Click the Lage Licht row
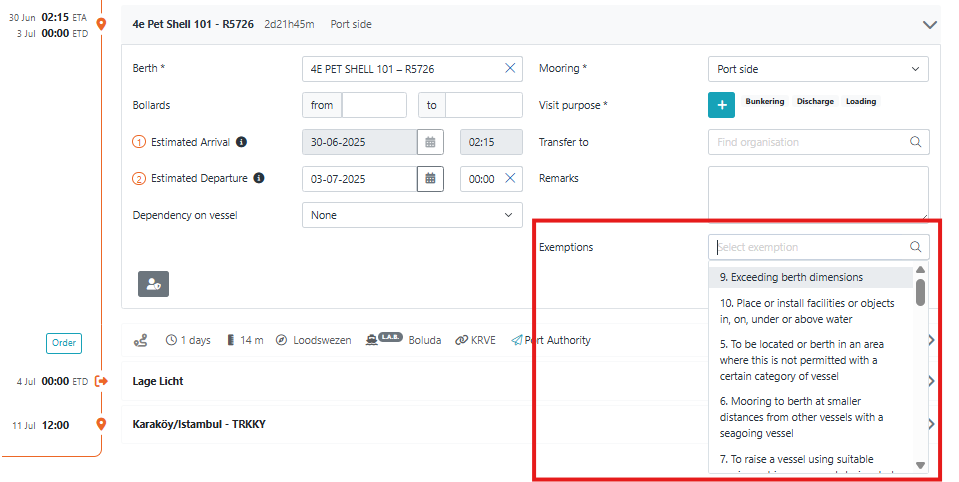This screenshot has width=959, height=482. [x=158, y=381]
